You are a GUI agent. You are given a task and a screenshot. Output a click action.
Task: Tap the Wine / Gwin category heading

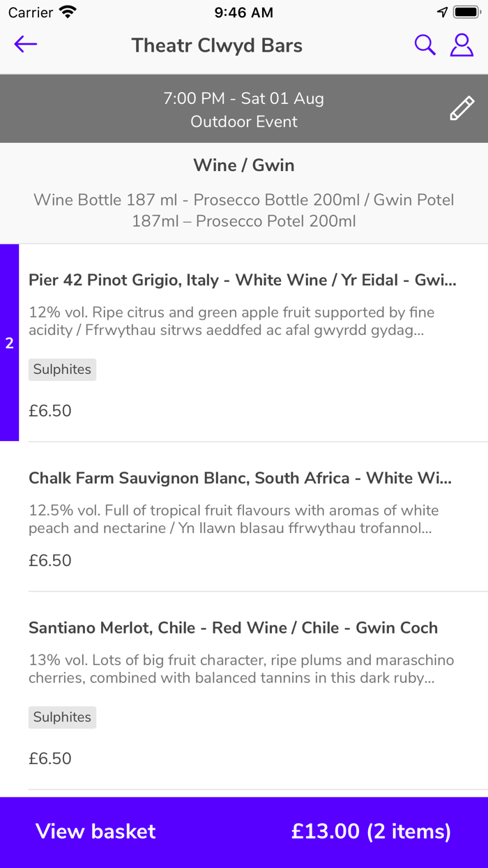coord(243,165)
